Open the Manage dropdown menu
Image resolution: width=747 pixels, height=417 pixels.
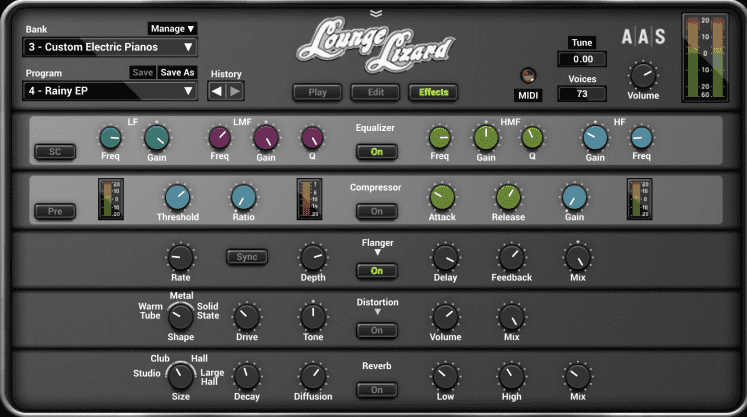point(172,29)
